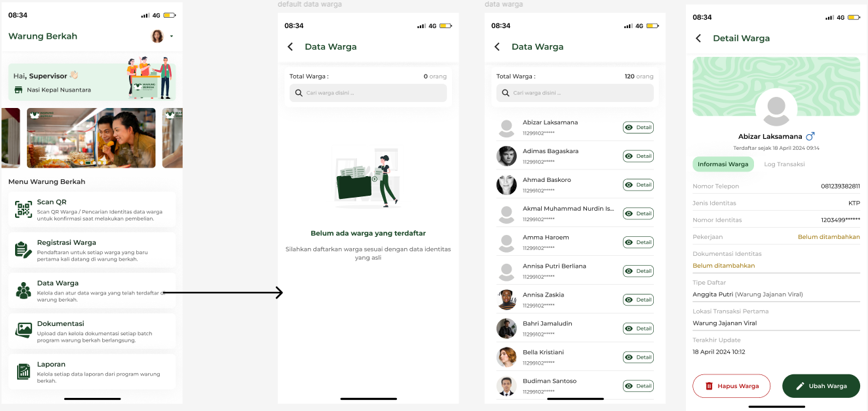This screenshot has width=868, height=411.
Task: Tap the store icon beside Nasi Kepal Nusantara
Action: coord(18,90)
